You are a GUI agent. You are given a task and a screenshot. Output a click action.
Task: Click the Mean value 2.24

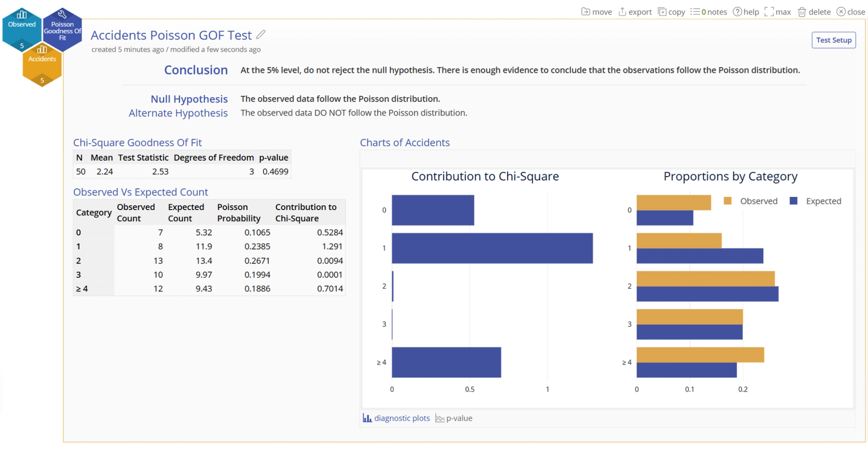[x=105, y=172]
